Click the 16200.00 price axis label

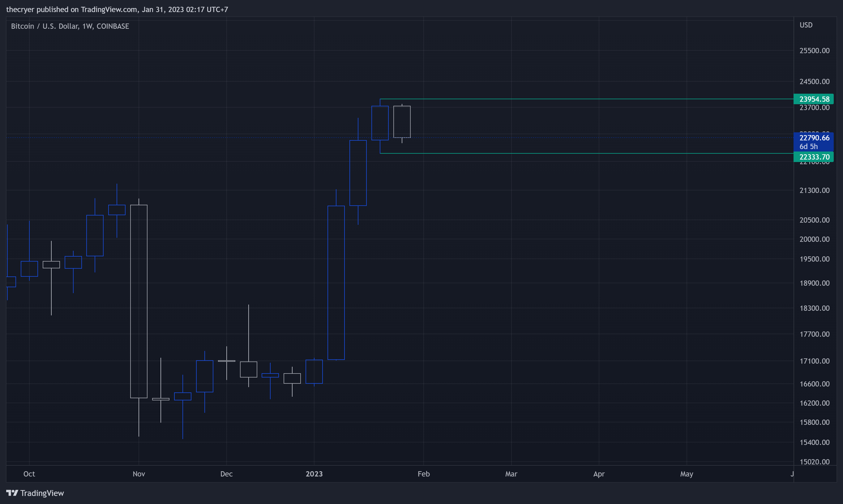pos(815,403)
